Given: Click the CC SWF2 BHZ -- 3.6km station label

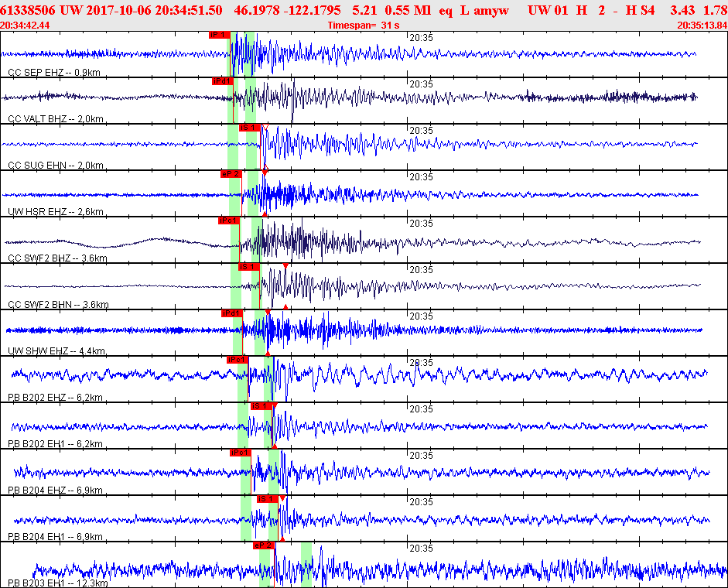Looking at the screenshot, I should 57,258.
